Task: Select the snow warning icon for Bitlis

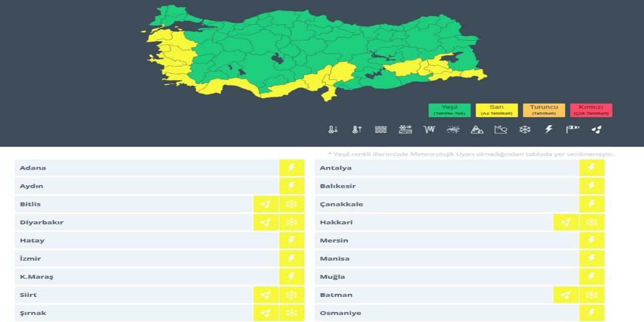Action: coord(292,204)
